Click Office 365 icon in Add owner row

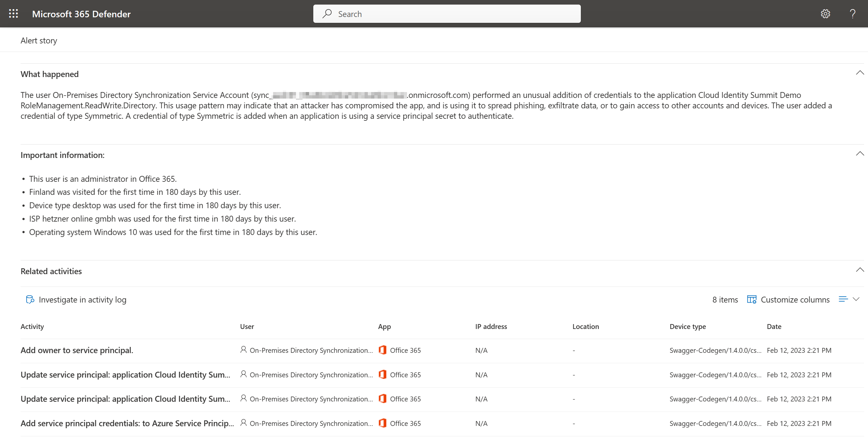[x=383, y=350]
